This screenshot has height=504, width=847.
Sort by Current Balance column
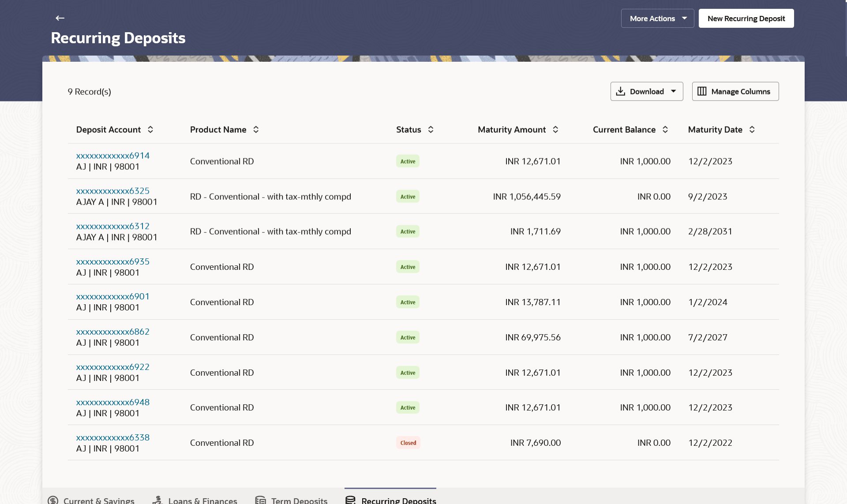(665, 130)
